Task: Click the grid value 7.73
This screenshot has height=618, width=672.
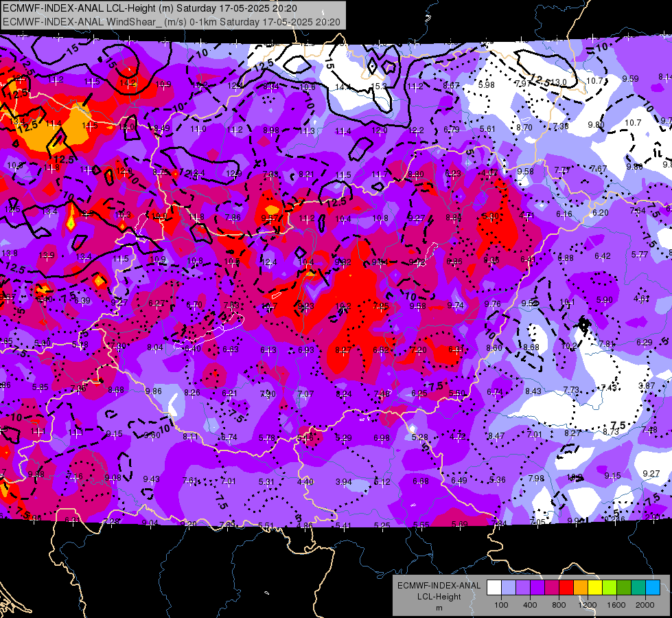Action: [571, 389]
